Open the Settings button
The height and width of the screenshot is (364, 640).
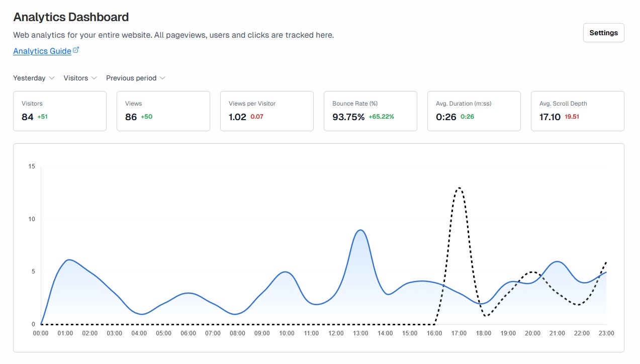(x=603, y=33)
